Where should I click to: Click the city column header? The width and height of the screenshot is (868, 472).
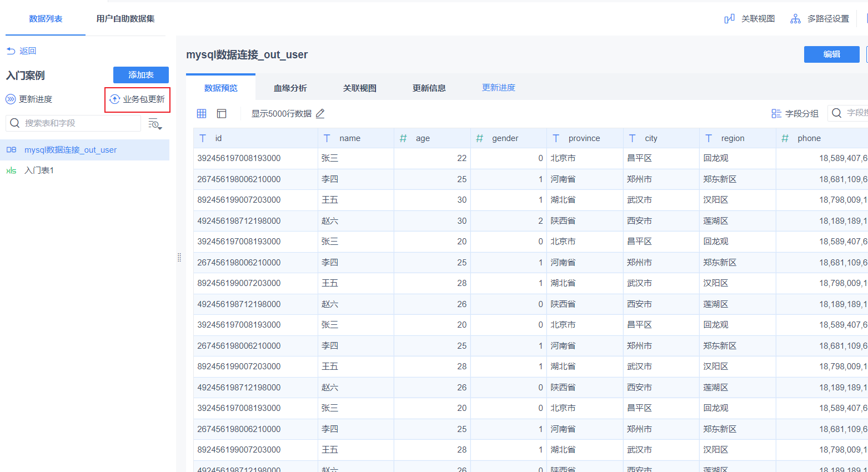coord(661,138)
